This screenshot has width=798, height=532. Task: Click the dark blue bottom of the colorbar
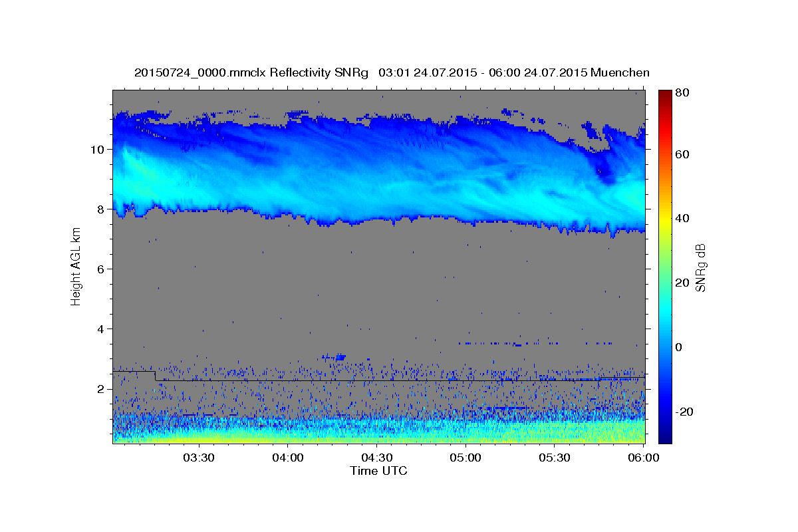(x=665, y=438)
